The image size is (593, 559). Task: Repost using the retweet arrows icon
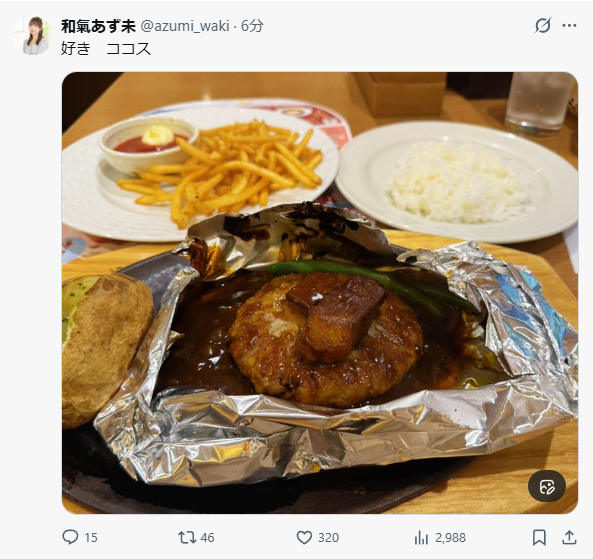187,537
